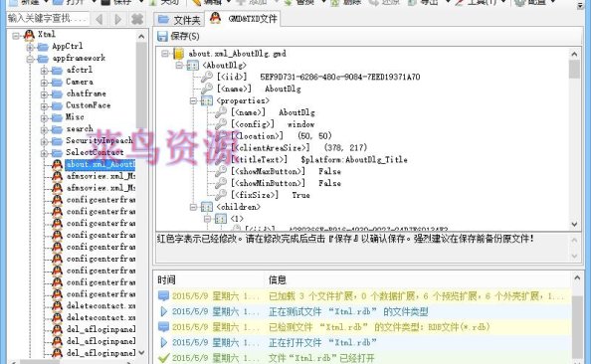Click the key icon beside [<iid>] 5EF9D731
591x364 pixels.
[x=207, y=77]
